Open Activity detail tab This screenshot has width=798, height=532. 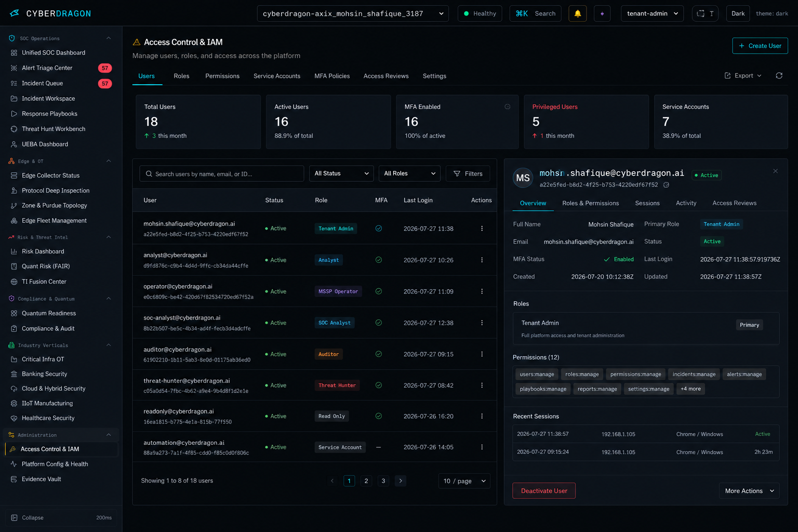(686, 203)
